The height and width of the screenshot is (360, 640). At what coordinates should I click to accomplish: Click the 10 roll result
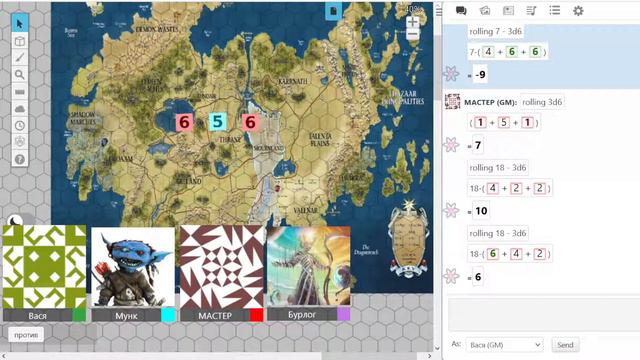pos(481,211)
